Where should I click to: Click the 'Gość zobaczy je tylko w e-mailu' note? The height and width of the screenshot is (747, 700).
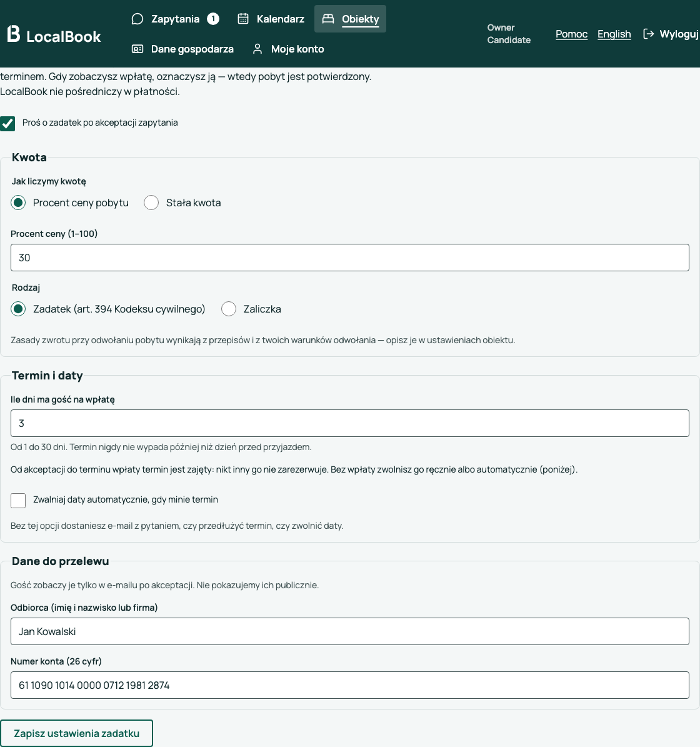coord(165,585)
